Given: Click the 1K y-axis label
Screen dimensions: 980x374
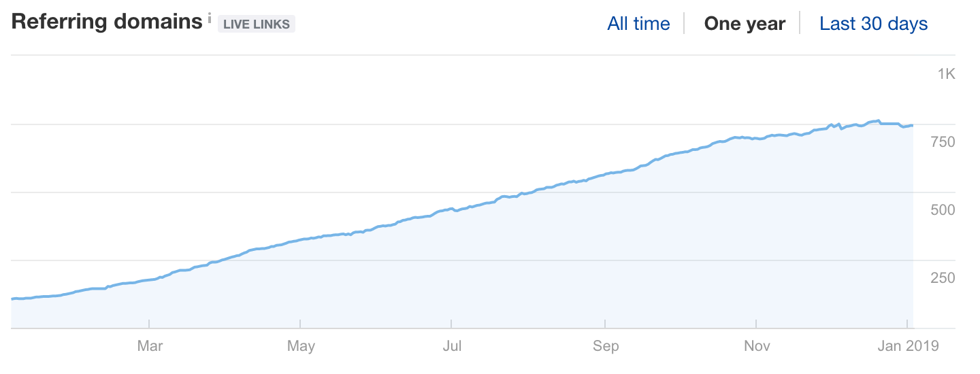Looking at the screenshot, I should coord(947,74).
